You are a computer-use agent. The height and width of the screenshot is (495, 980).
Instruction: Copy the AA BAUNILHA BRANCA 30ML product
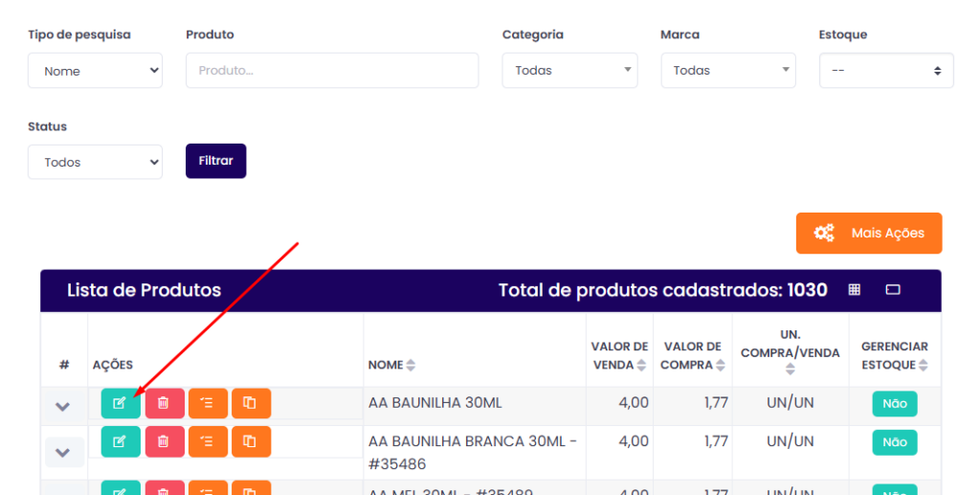point(251,441)
